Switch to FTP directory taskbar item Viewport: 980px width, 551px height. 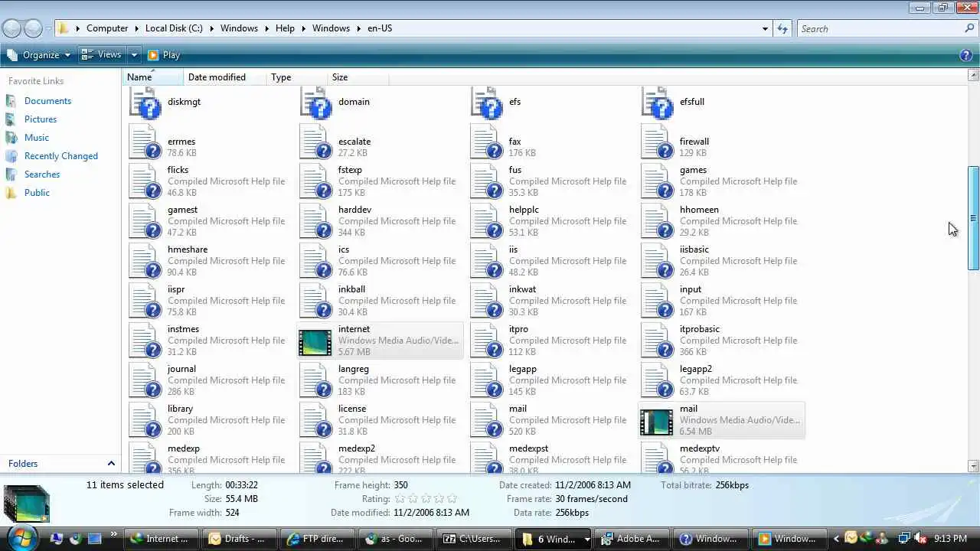tap(318, 539)
